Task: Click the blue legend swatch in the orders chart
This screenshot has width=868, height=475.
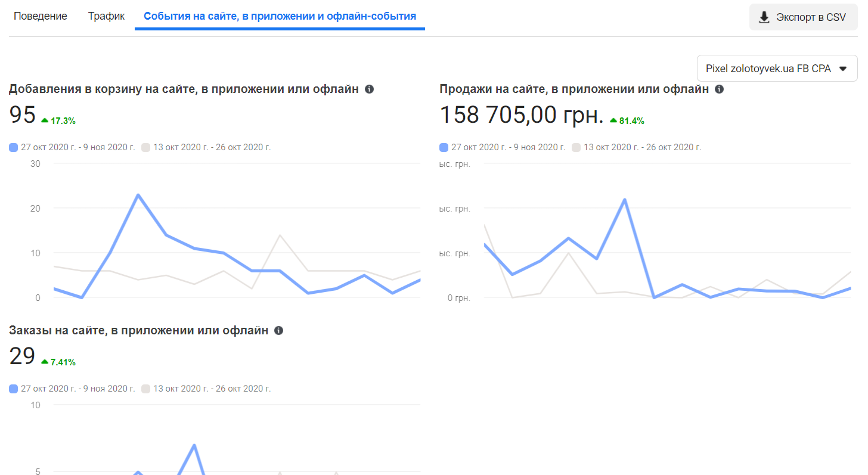Action: 14,389
